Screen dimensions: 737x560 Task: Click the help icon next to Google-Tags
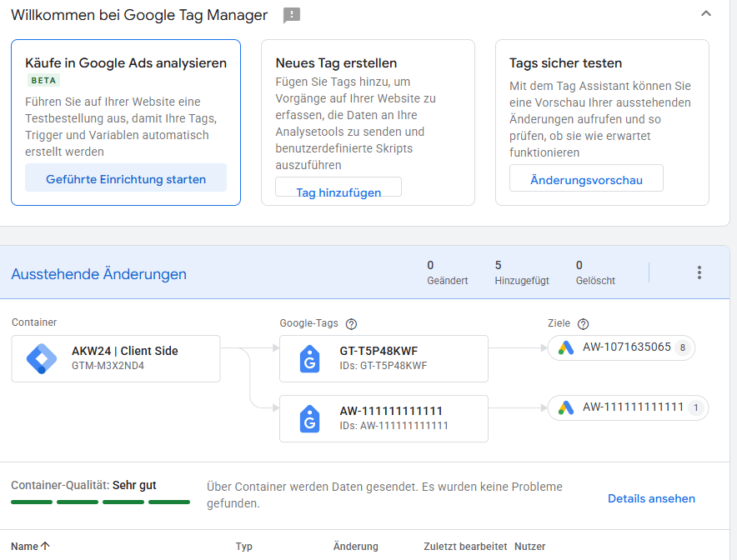(x=351, y=324)
